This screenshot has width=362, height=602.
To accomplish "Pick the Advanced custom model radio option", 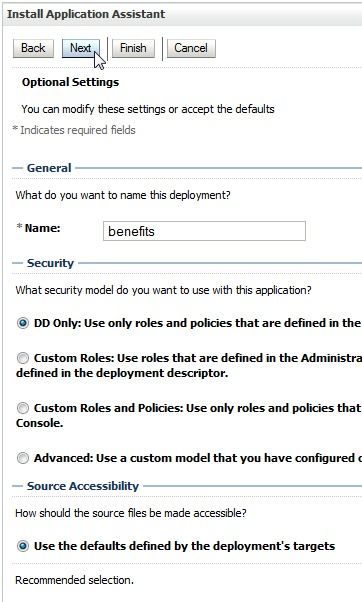I will coord(23,458).
